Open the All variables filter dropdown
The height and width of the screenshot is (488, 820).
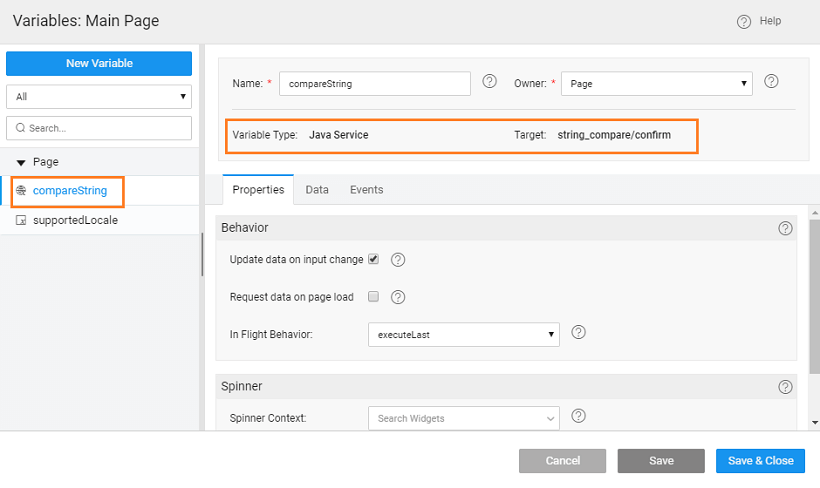click(x=98, y=97)
